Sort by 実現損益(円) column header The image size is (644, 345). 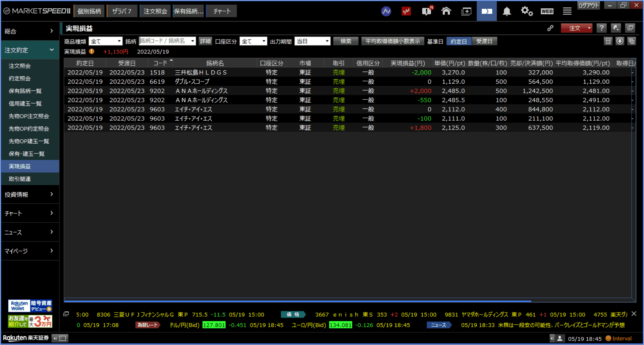pyautogui.click(x=408, y=63)
